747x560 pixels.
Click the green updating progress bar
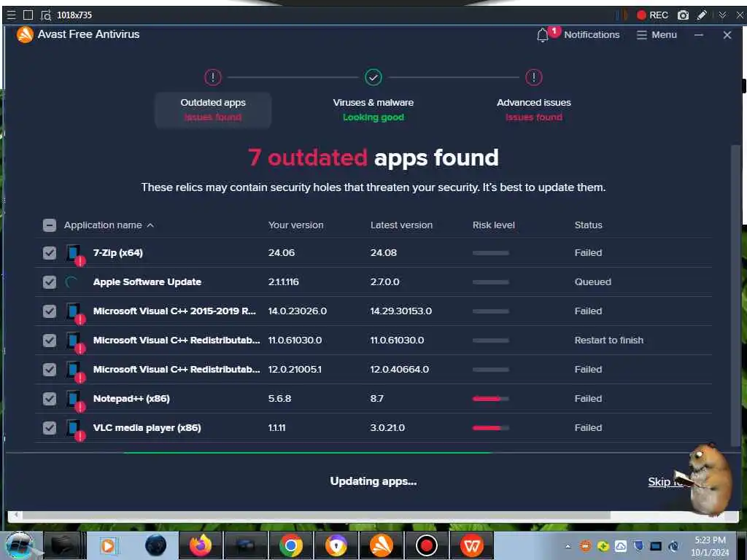(307, 453)
